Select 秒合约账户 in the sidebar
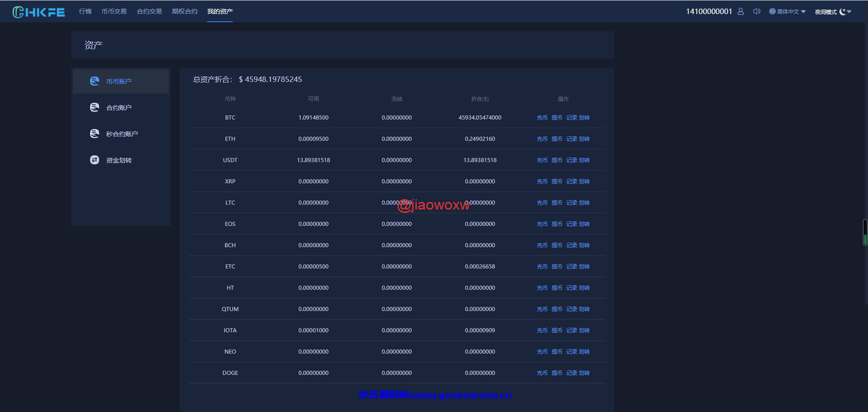Image resolution: width=868 pixels, height=412 pixels. pos(121,134)
